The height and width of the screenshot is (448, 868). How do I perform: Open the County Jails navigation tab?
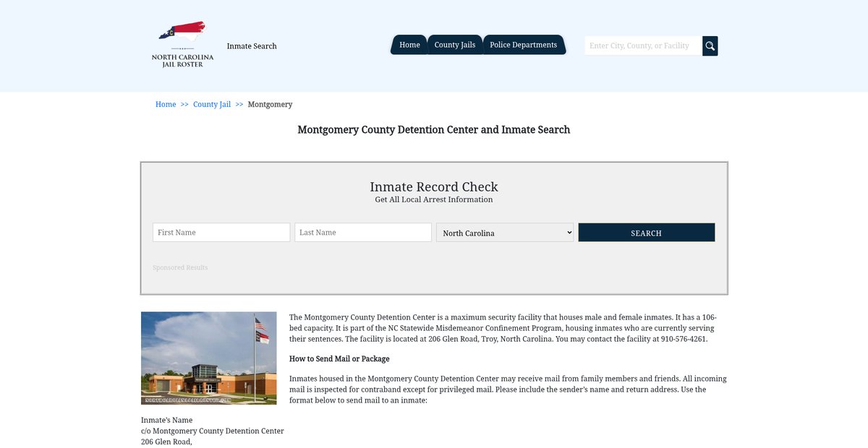454,45
